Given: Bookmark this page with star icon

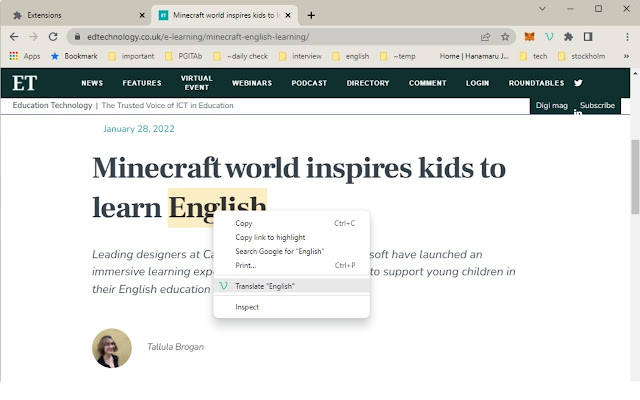Looking at the screenshot, I should [x=505, y=37].
